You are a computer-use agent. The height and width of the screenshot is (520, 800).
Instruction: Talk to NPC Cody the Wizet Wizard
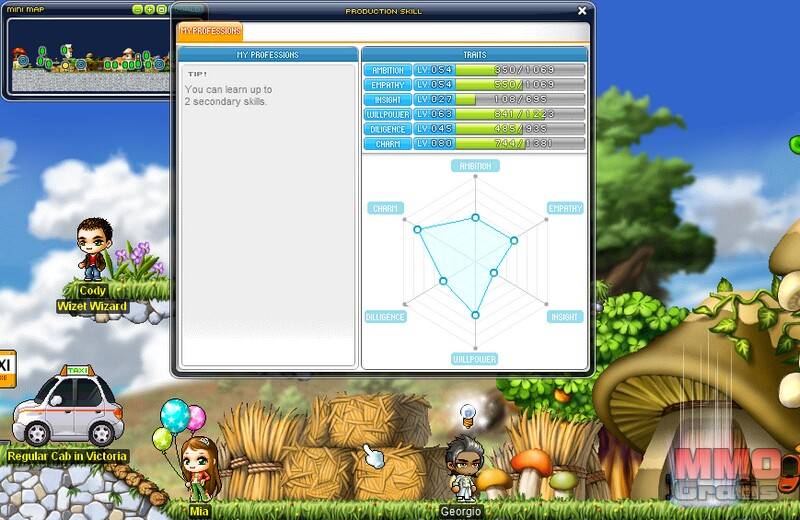coord(93,250)
